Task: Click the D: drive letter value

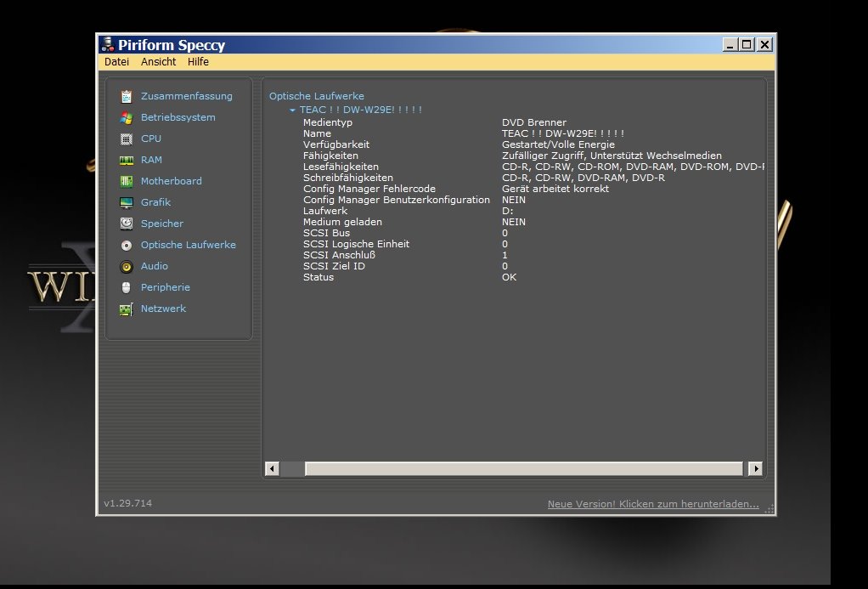Action: click(x=508, y=211)
